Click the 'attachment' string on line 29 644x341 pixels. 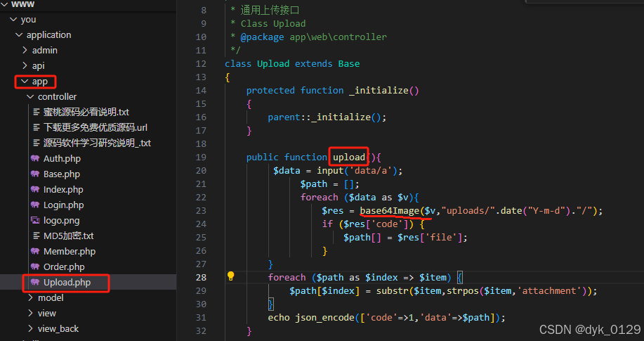549,291
